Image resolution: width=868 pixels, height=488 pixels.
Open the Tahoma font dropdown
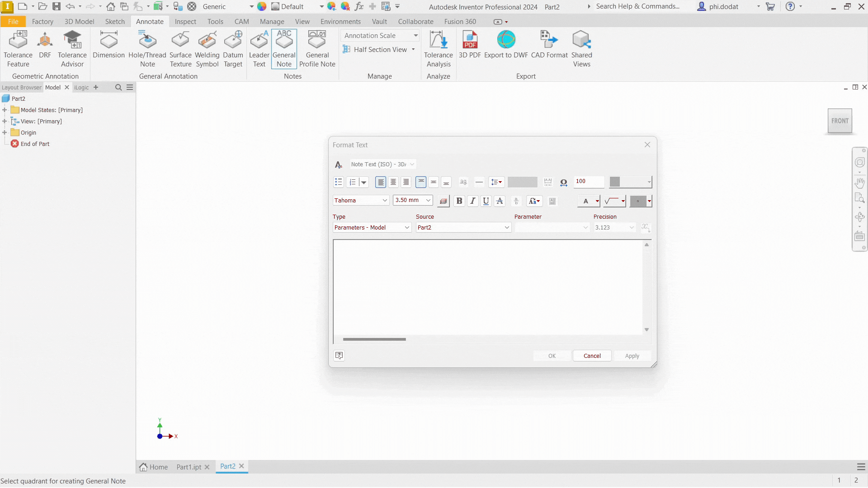click(361, 200)
